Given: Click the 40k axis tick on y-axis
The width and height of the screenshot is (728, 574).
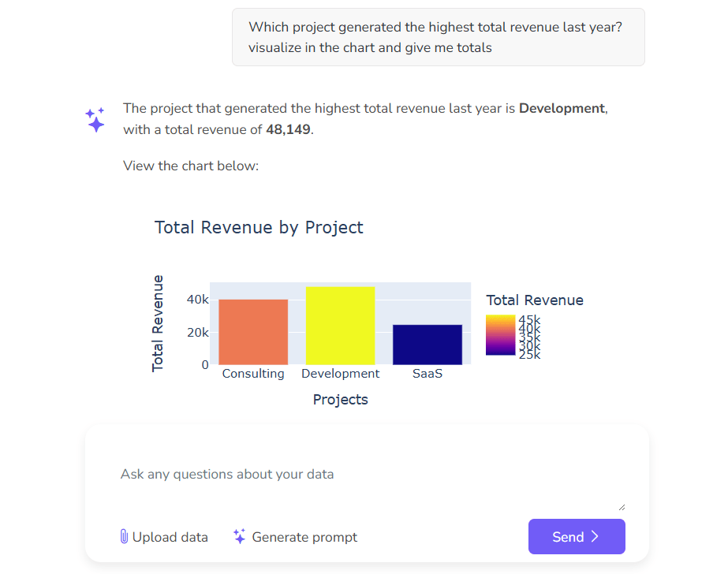Looking at the screenshot, I should coord(197,300).
